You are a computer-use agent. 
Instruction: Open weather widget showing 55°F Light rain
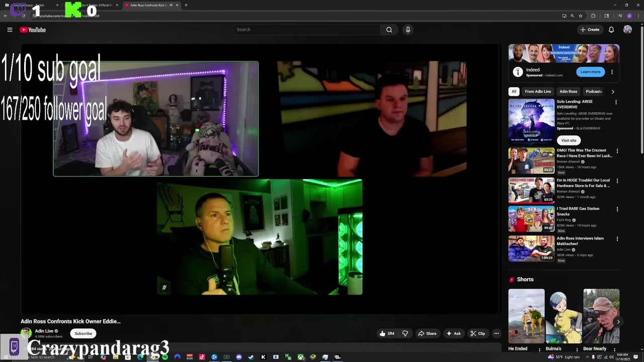point(563,357)
